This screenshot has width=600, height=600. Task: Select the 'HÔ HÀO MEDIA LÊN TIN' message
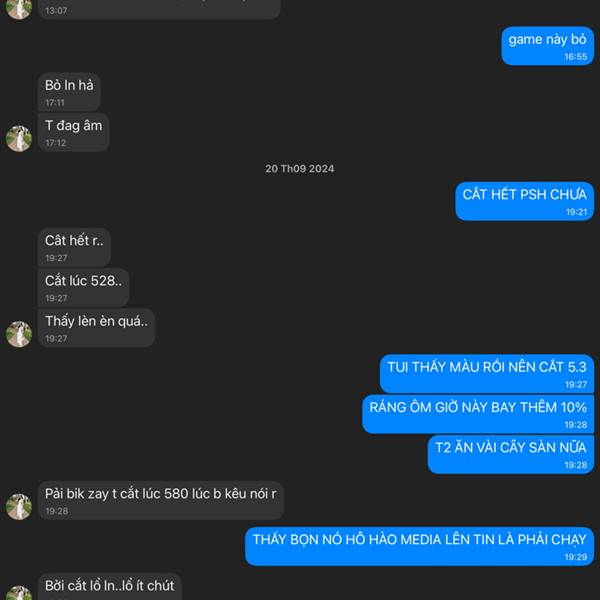click(x=419, y=546)
